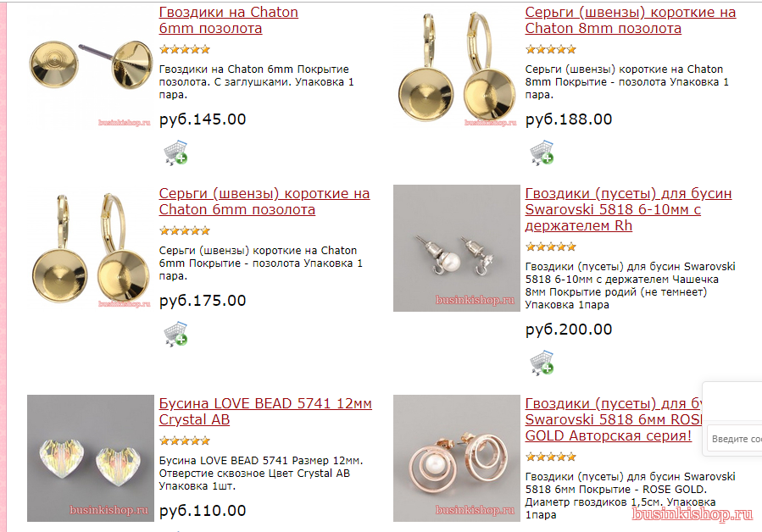Viewport: 762px width, 532px height.
Task: Open Гвоздики на Chaton 6mm позолота link
Action: 228,20
